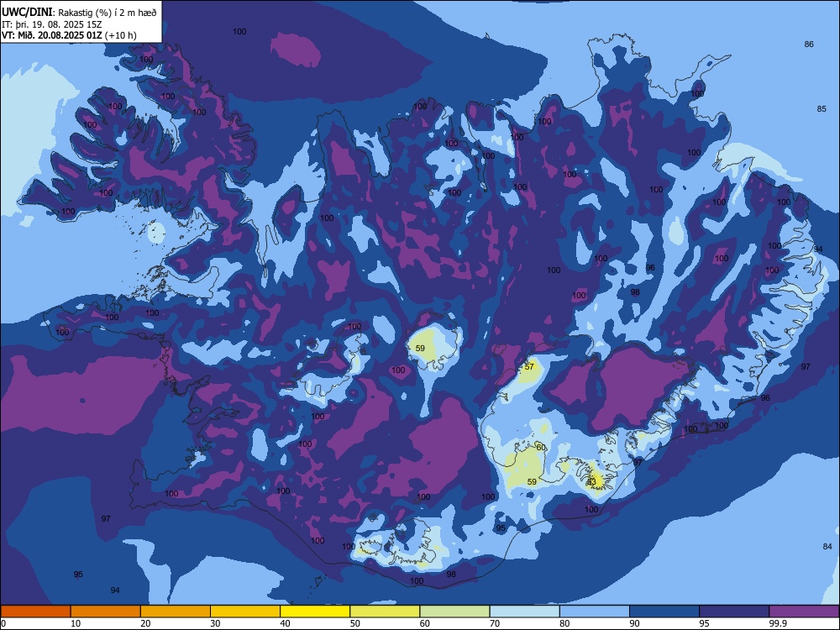Click the 40-50 bright yellow legend swatch
Viewport: 840px width, 630px height.
(x=315, y=612)
